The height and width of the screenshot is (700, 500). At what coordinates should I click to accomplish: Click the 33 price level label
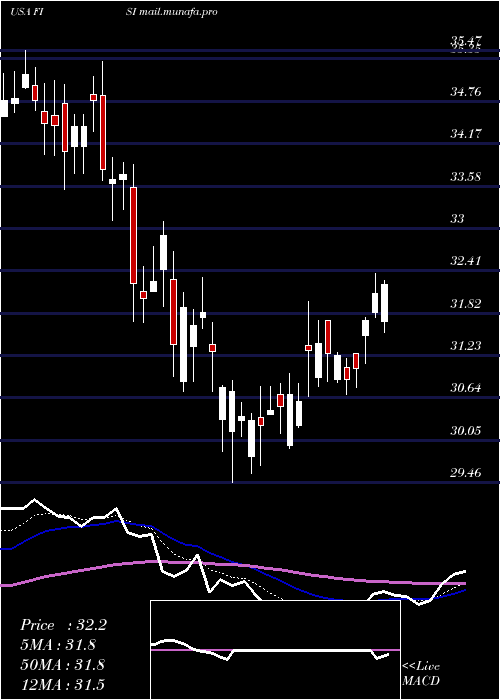click(x=458, y=219)
